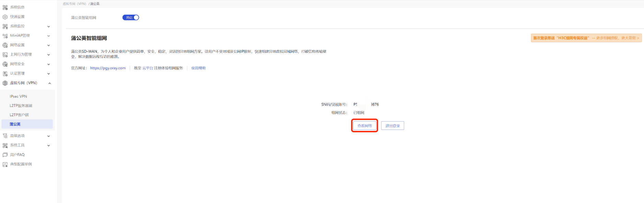This screenshot has height=203, width=644.
Task: Click the 查看网络 button
Action: click(365, 126)
